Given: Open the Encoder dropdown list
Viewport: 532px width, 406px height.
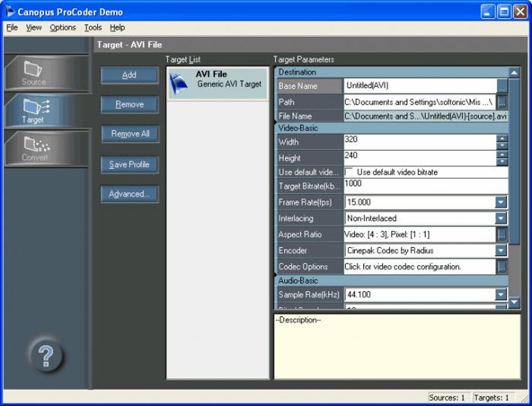Looking at the screenshot, I should (x=501, y=250).
